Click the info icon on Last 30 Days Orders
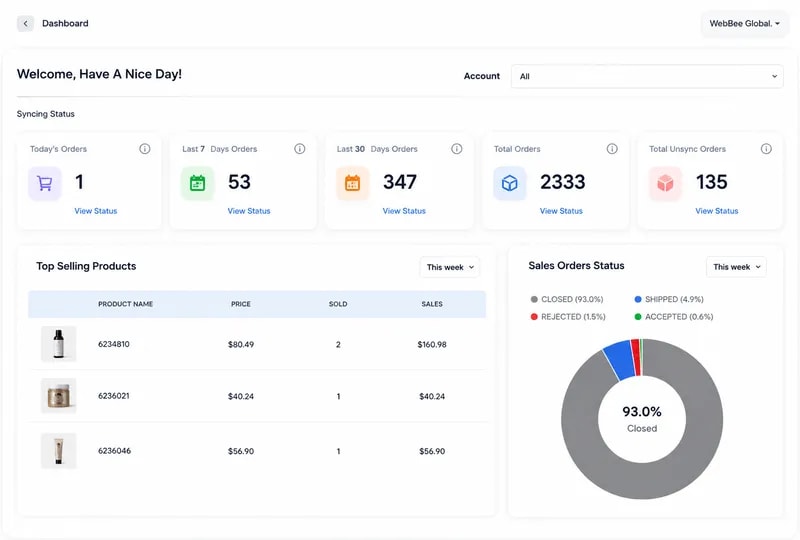Viewport: 800px width, 540px height. [457, 149]
